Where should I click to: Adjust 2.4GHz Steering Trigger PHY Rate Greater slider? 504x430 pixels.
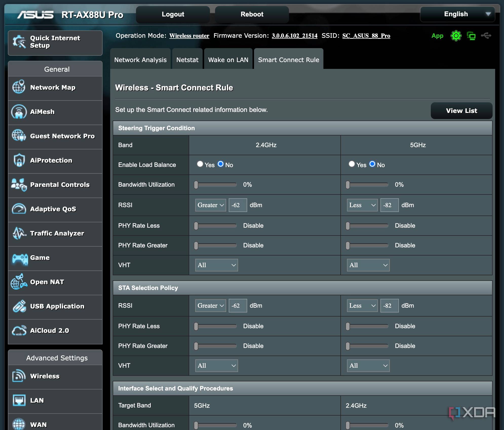coord(216,245)
